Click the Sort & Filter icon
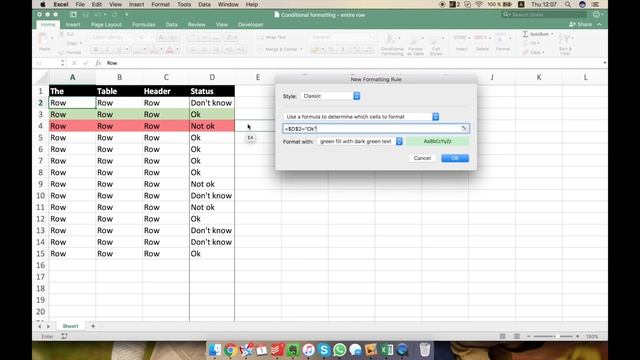640x360 pixels. [x=565, y=44]
